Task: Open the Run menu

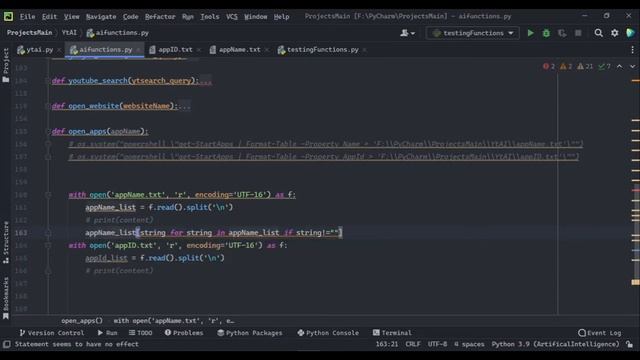Action: 188,16
